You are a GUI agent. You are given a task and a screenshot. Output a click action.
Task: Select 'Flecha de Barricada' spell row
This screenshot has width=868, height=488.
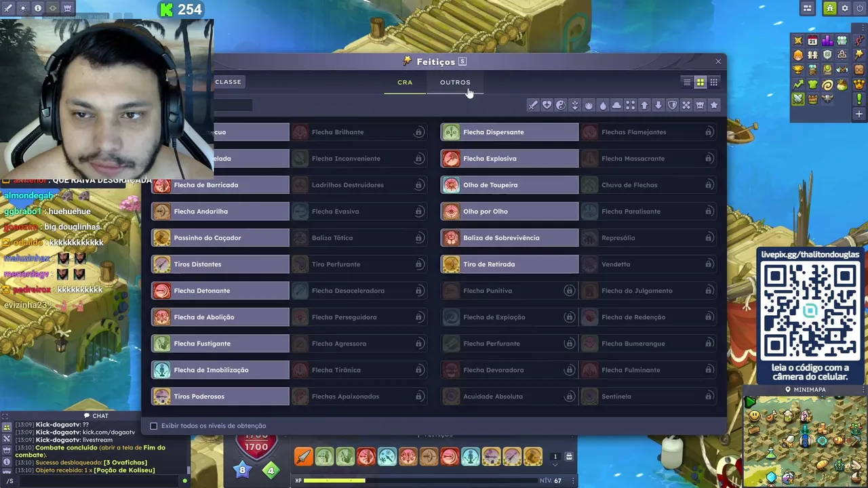(220, 185)
